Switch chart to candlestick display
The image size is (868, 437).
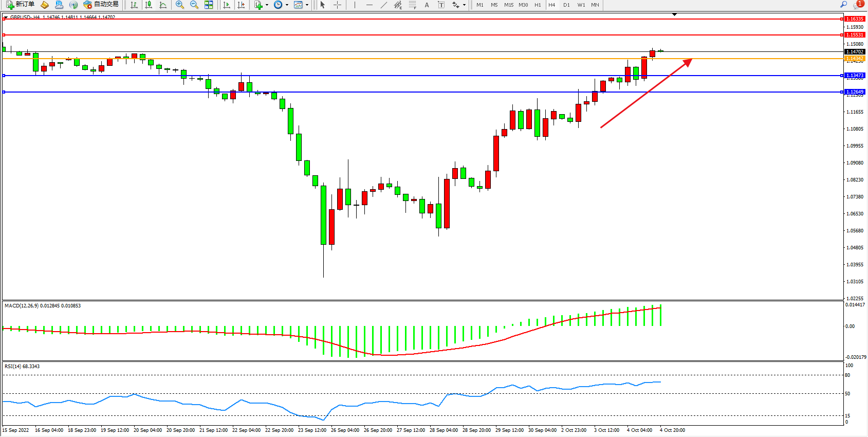pyautogui.click(x=149, y=5)
